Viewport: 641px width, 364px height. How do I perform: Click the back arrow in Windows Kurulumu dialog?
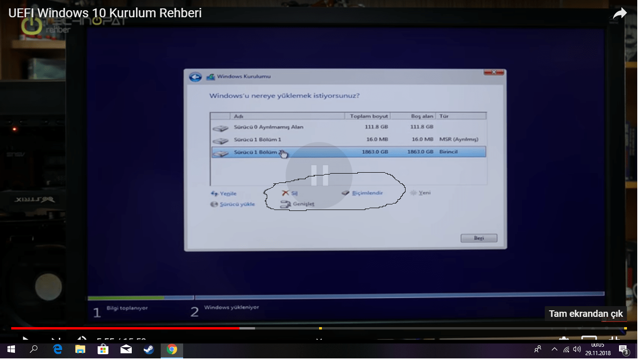[195, 77]
